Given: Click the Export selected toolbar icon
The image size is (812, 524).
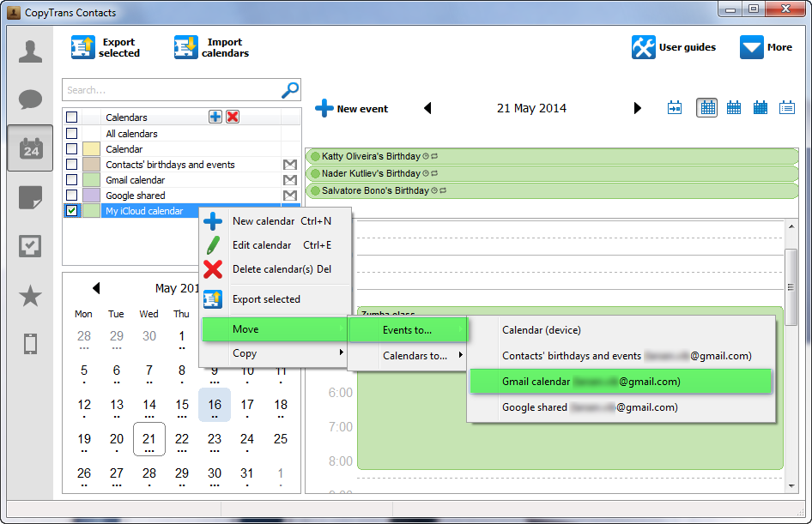Looking at the screenshot, I should [83, 47].
